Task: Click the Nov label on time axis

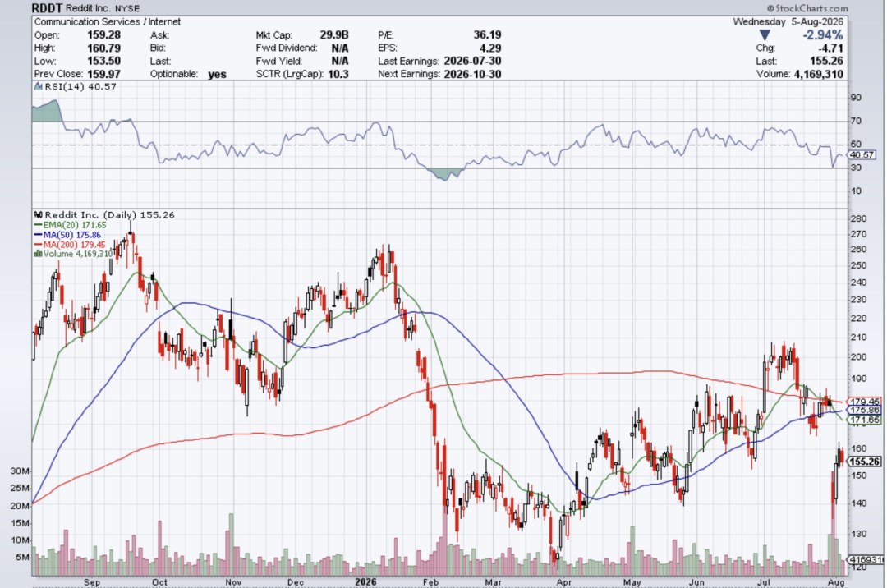Action: click(233, 581)
